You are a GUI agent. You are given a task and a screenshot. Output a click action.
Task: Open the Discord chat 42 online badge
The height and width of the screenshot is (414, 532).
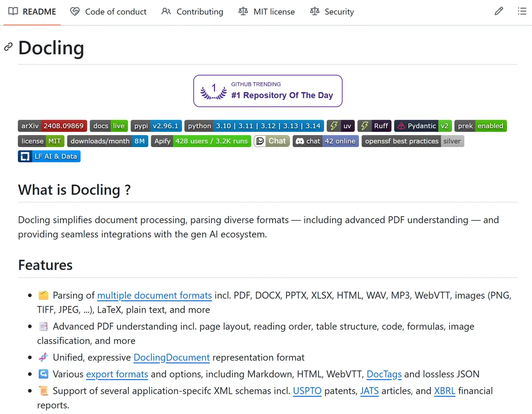326,141
